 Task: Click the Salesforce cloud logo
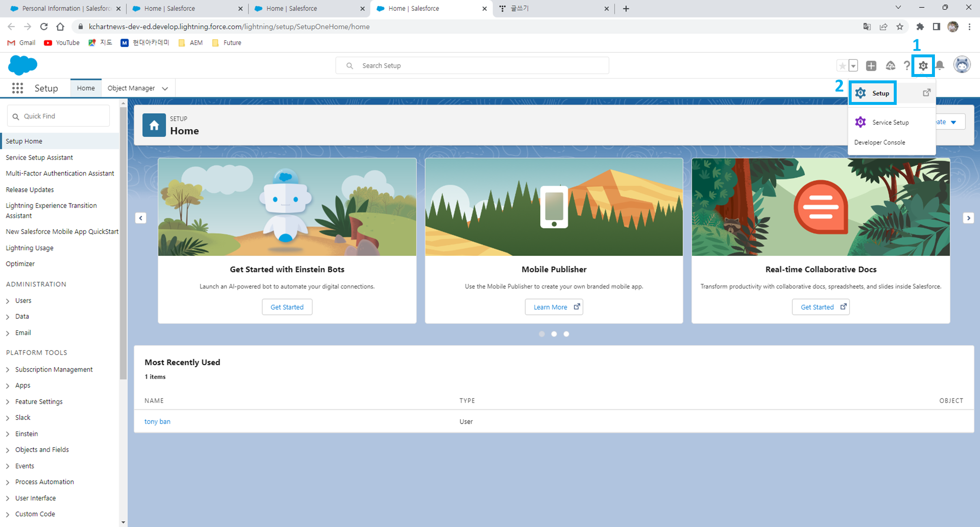(23, 65)
